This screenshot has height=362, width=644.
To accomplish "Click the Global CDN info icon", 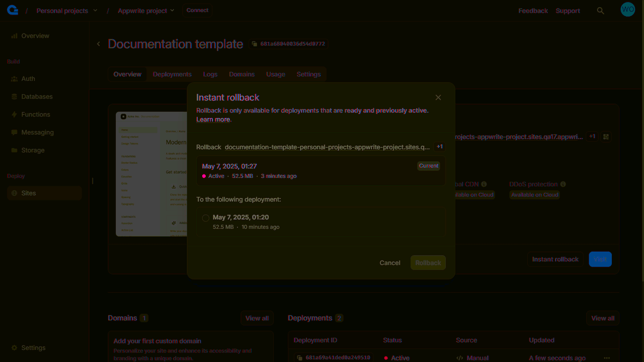I will [484, 185].
